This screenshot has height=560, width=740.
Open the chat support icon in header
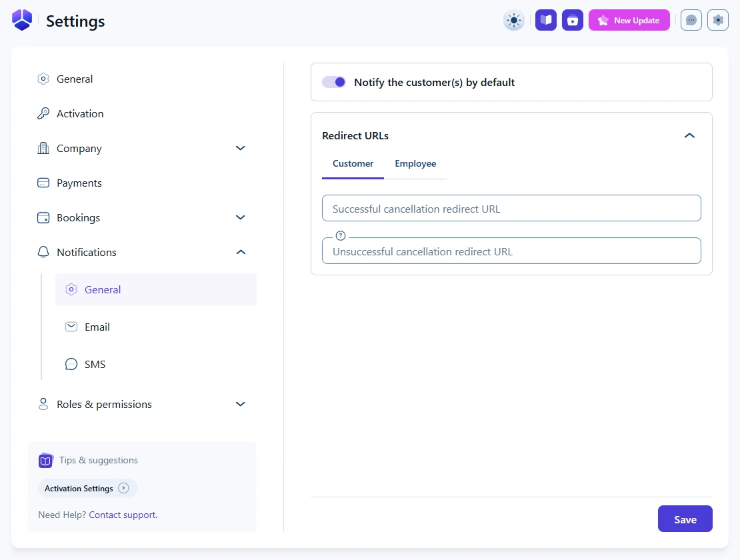[691, 20]
